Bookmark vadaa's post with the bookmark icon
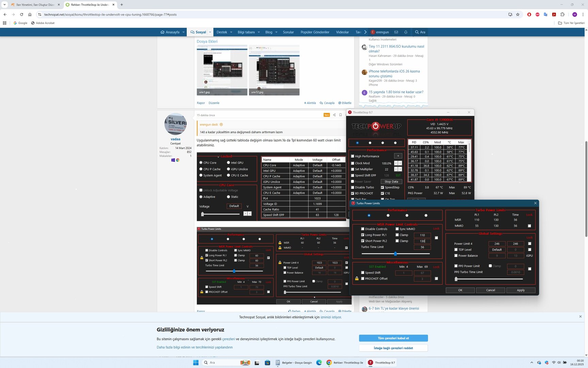The height and width of the screenshot is (368, 588). tap(340, 115)
